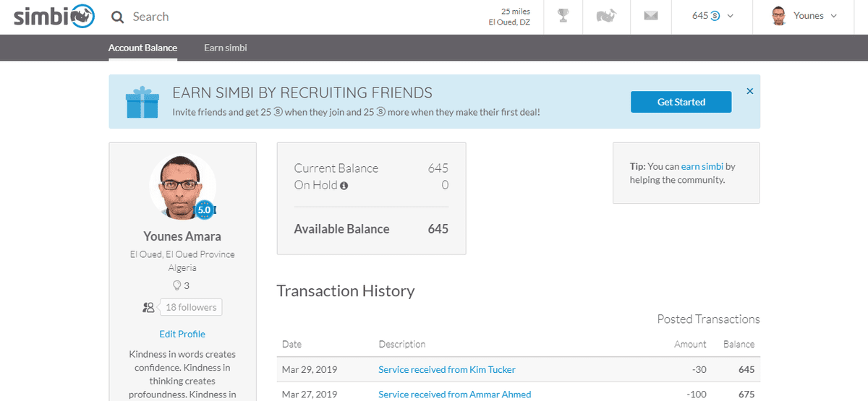868x401 pixels.
Task: Expand the 645 simbi balance dropdown
Action: (x=712, y=17)
